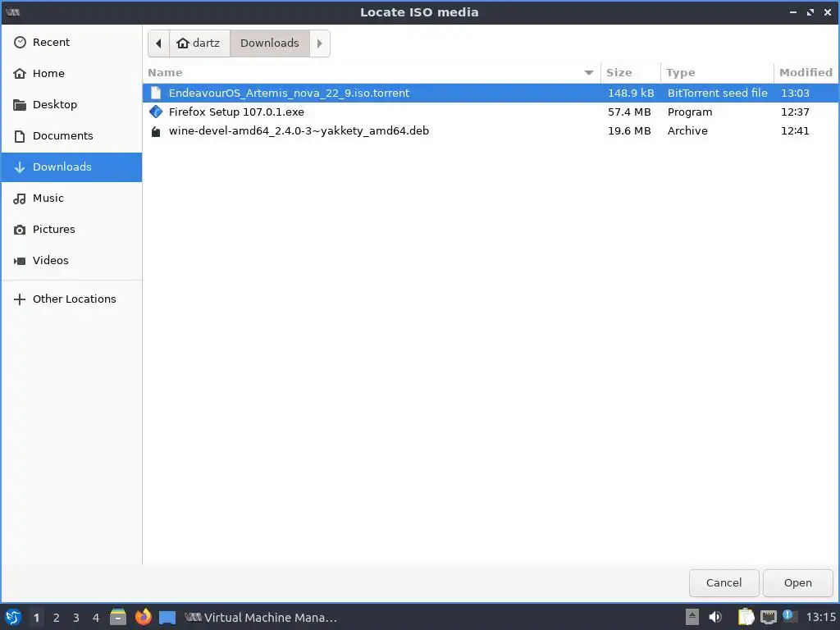Open the Recent sidebar location
840x630 pixels.
tap(72, 43)
